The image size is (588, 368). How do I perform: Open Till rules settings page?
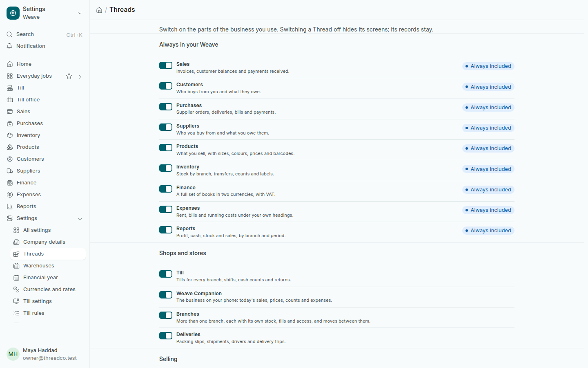48,313
